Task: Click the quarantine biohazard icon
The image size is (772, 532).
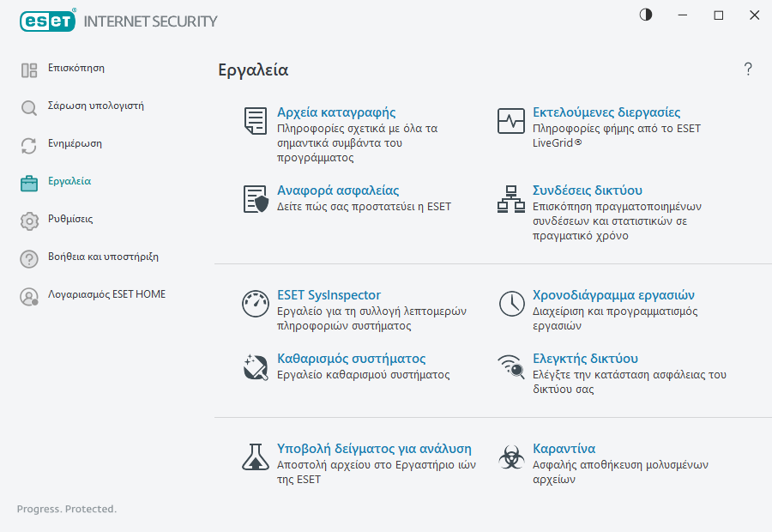Action: (511, 456)
